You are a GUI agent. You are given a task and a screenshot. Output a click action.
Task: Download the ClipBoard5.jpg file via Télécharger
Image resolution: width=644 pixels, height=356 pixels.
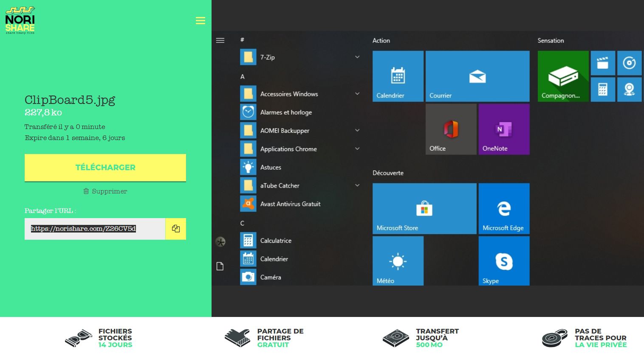[x=105, y=168]
